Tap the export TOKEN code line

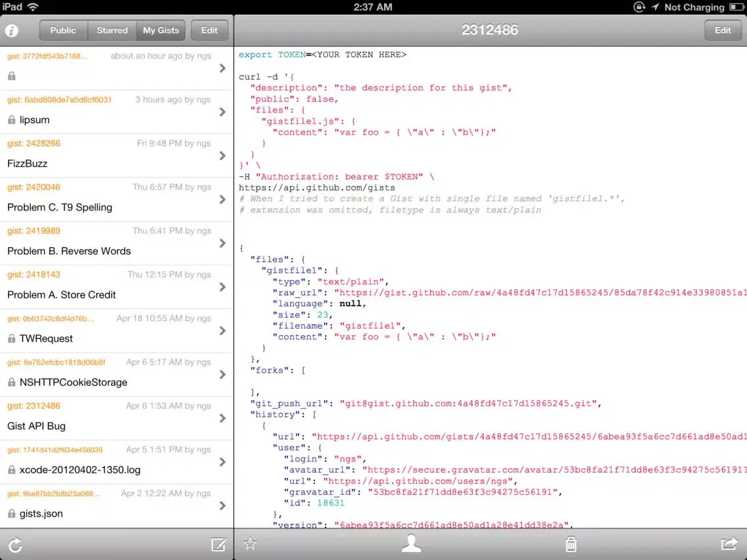322,55
